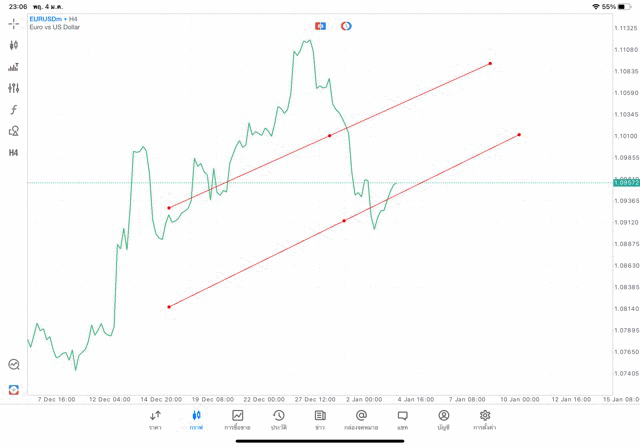Image resolution: width=640 pixels, height=447 pixels.
Task: Open the ข่าว (News) tab
Action: point(320,419)
